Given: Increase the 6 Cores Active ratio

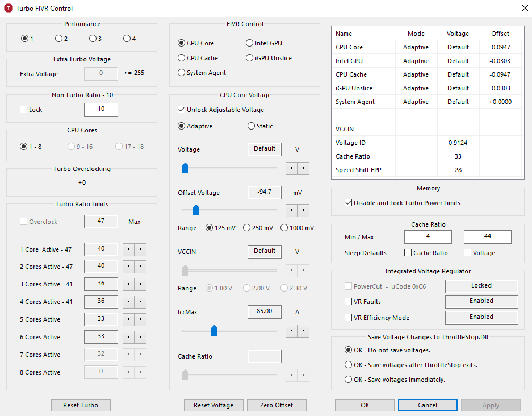Looking at the screenshot, I should pyautogui.click(x=140, y=338).
